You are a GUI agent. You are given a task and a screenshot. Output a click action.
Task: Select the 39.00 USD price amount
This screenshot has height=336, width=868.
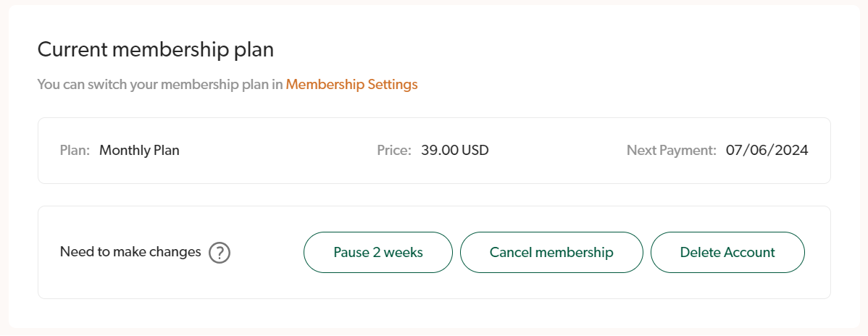point(455,151)
